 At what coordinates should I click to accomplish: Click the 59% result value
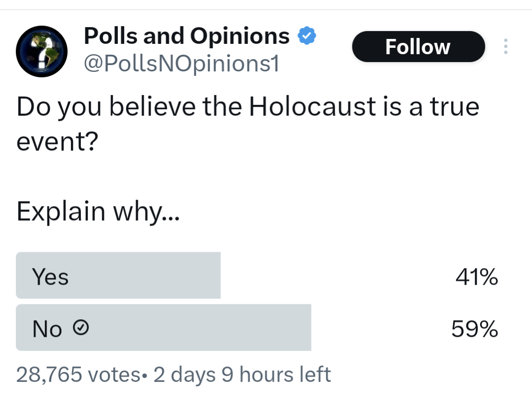tap(475, 329)
